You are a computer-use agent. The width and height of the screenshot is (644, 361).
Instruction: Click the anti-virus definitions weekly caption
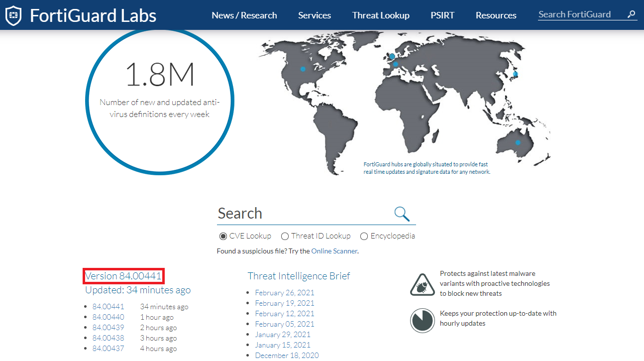(160, 108)
